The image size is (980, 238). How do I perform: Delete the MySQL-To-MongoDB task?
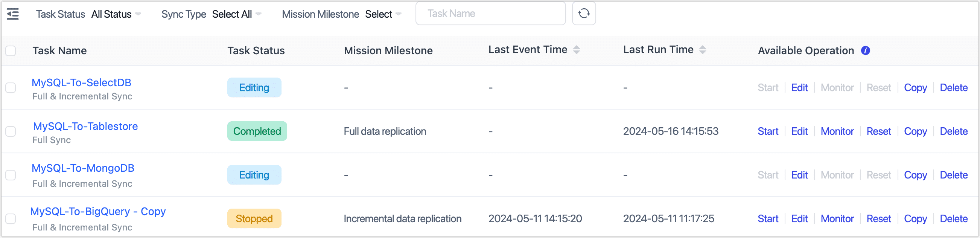pos(953,175)
